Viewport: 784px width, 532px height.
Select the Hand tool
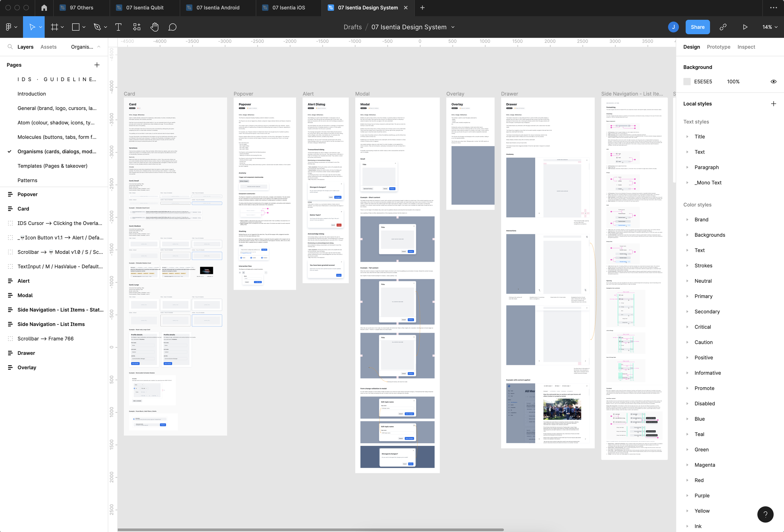155,27
